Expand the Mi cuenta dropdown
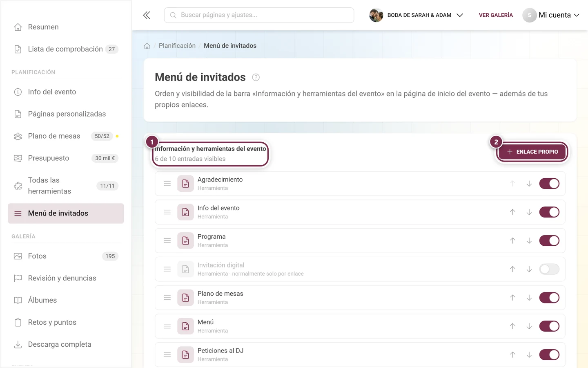The image size is (588, 368). click(x=551, y=15)
